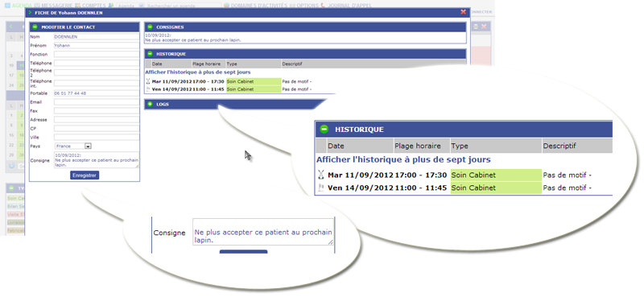Click the Fonction input field
644x297 pixels.
[x=97, y=54]
